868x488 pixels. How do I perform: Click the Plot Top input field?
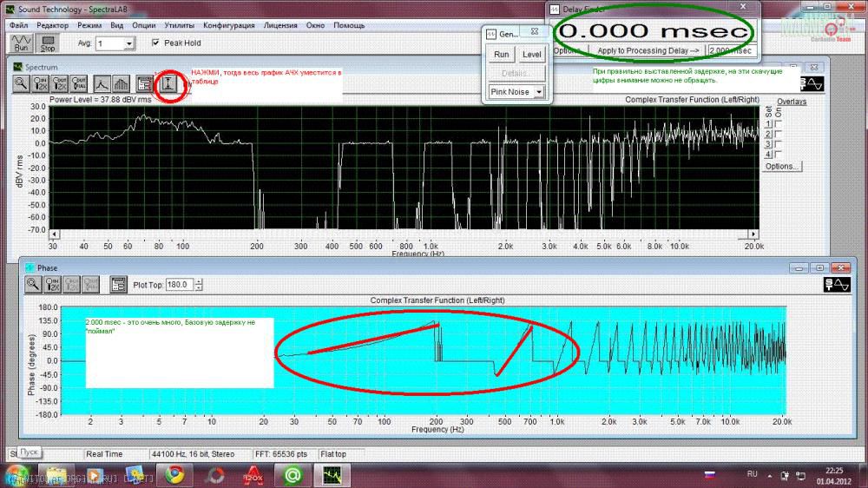(180, 285)
